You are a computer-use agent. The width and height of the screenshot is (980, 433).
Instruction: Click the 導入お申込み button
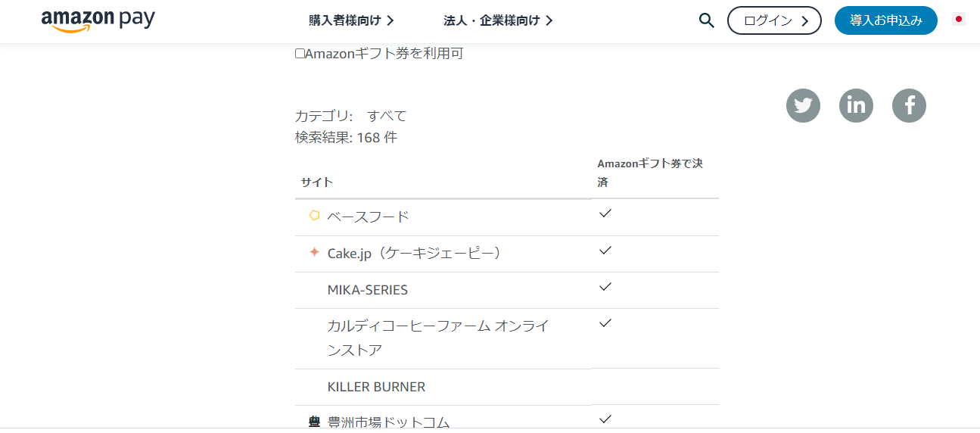tap(885, 20)
